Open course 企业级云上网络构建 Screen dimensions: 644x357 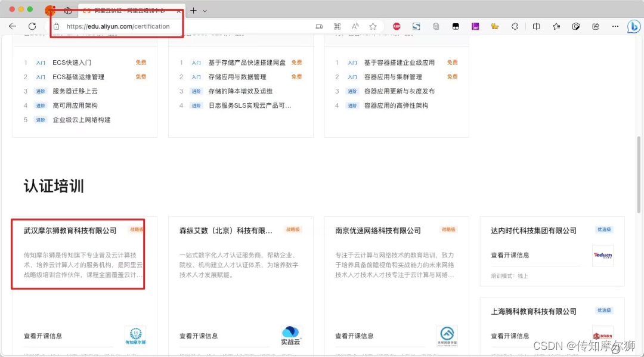click(82, 120)
